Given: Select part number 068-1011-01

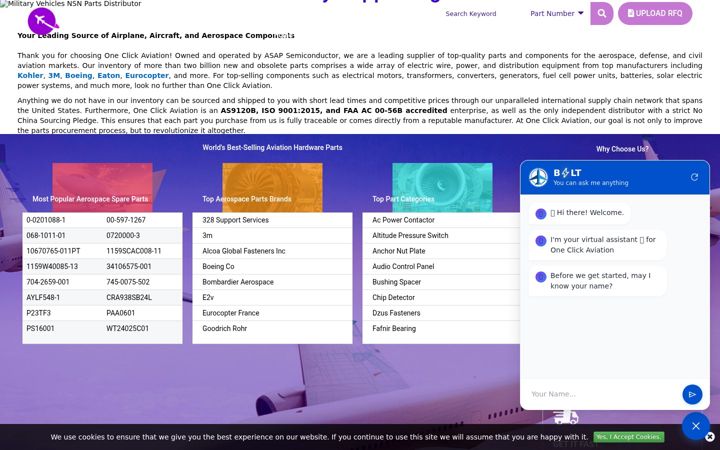Looking at the screenshot, I should [46, 236].
